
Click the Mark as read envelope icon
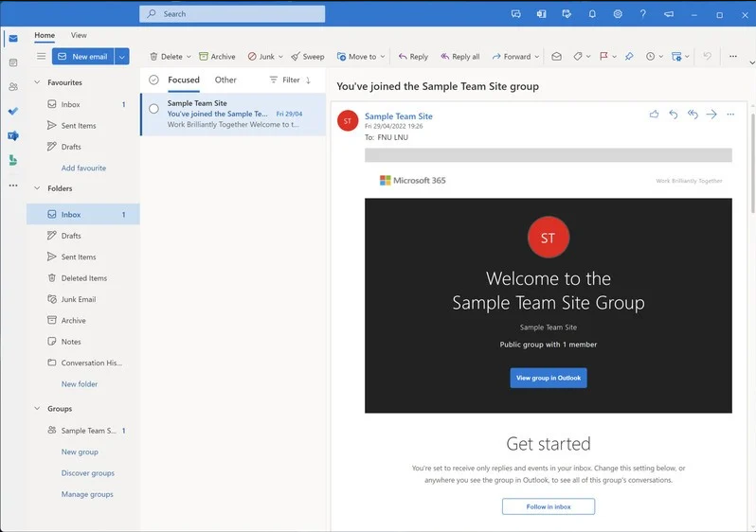[556, 57]
